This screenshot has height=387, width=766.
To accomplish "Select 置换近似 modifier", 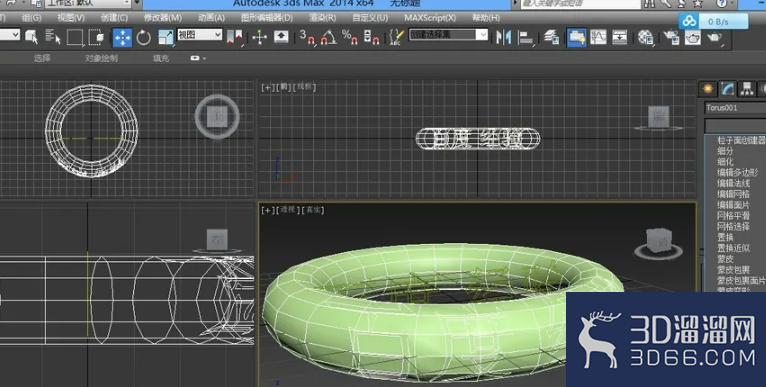I will click(x=733, y=248).
